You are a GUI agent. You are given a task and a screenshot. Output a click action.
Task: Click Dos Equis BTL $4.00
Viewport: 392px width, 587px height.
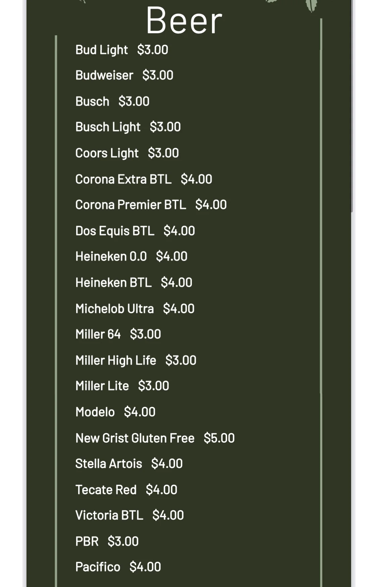point(135,231)
